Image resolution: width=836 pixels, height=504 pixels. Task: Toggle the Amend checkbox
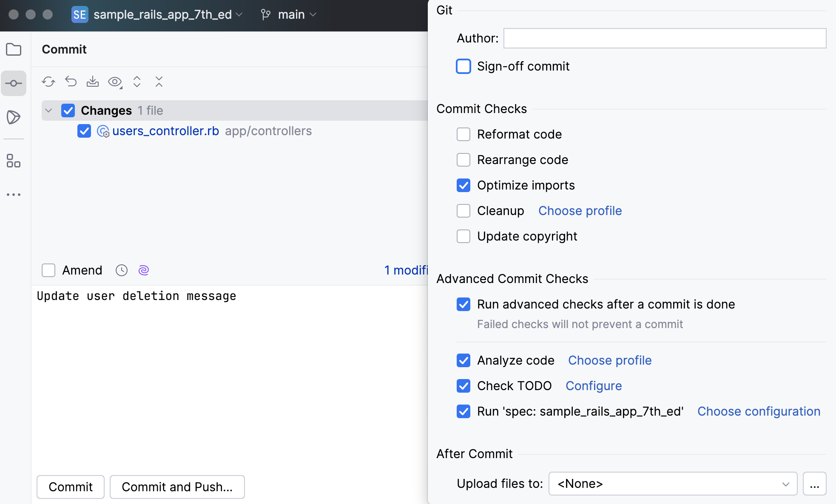[x=48, y=270]
